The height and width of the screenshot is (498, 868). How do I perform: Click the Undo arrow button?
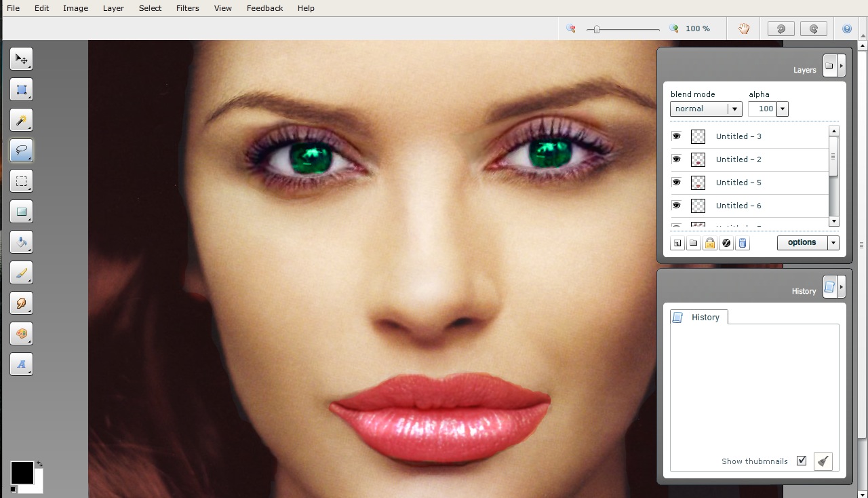pyautogui.click(x=781, y=28)
